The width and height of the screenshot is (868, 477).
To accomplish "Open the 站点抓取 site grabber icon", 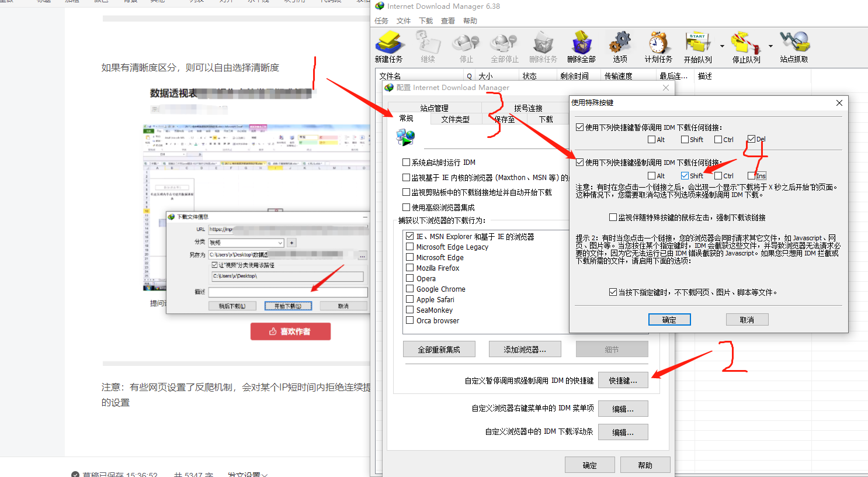I will pyautogui.click(x=794, y=47).
